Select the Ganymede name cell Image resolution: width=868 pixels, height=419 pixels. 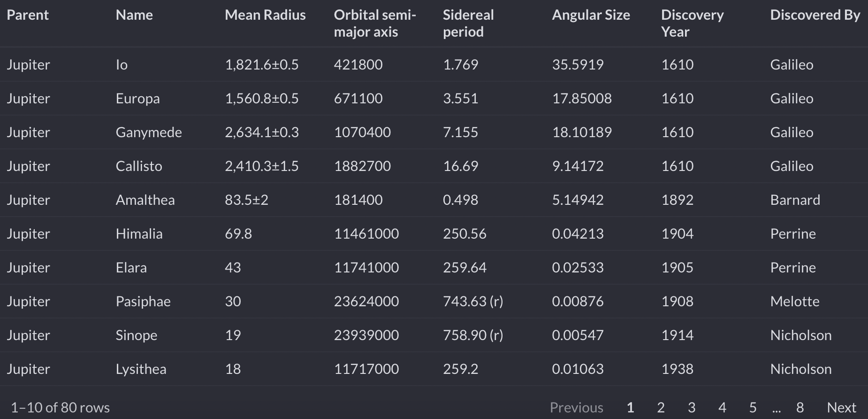[149, 132]
